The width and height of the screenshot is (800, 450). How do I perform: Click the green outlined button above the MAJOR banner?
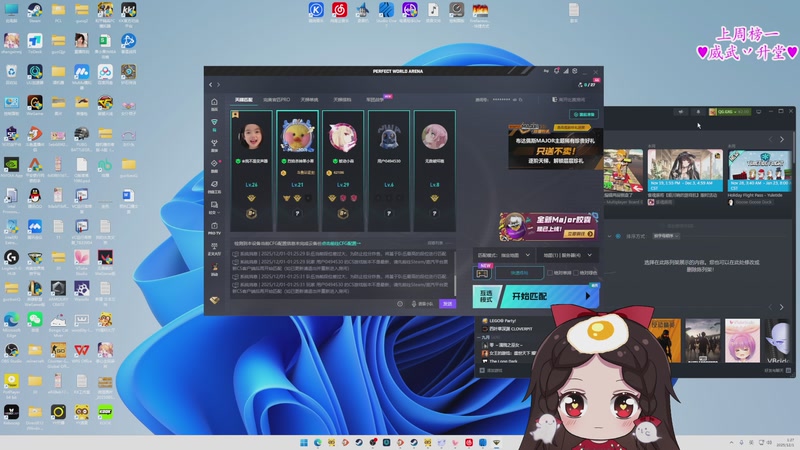coord(584,114)
